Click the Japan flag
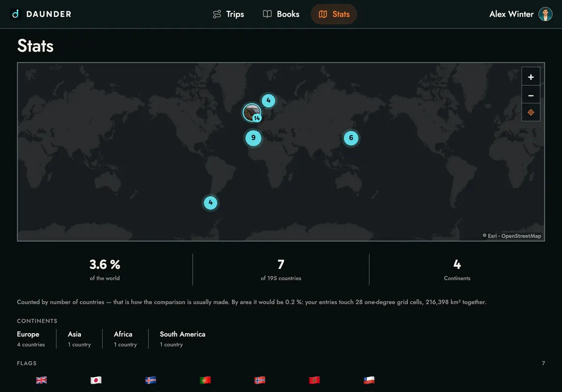The width and height of the screenshot is (562, 392). tap(96, 380)
